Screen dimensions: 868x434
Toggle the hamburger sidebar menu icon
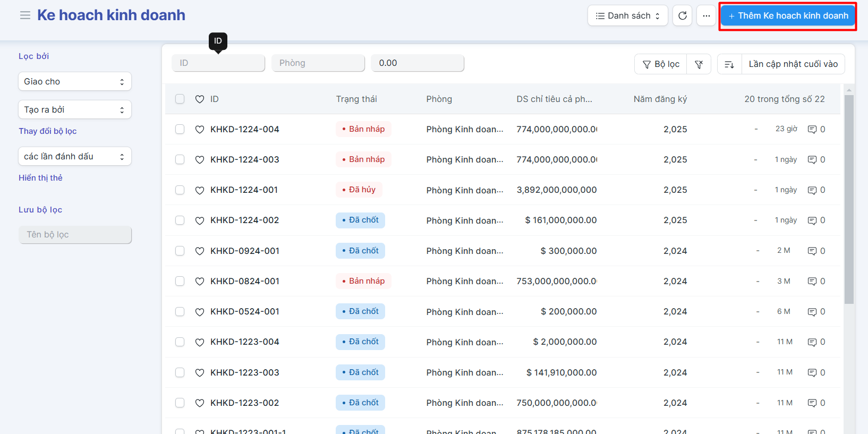click(25, 15)
